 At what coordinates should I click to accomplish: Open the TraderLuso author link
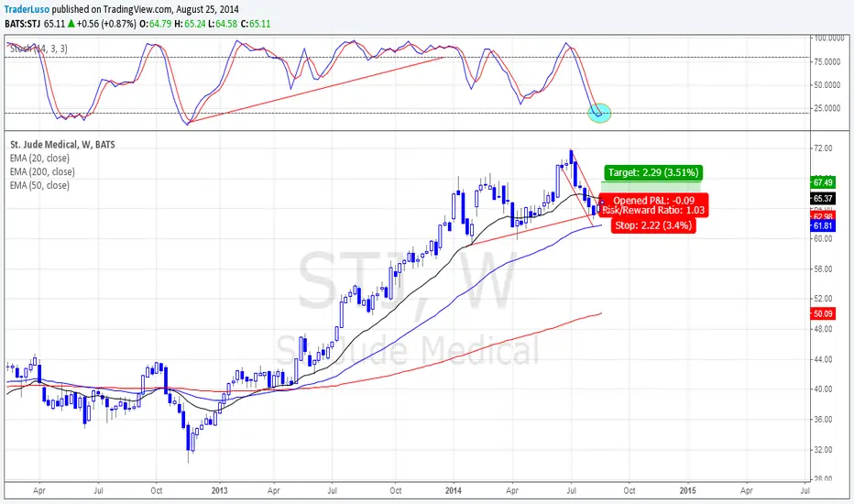[27, 9]
